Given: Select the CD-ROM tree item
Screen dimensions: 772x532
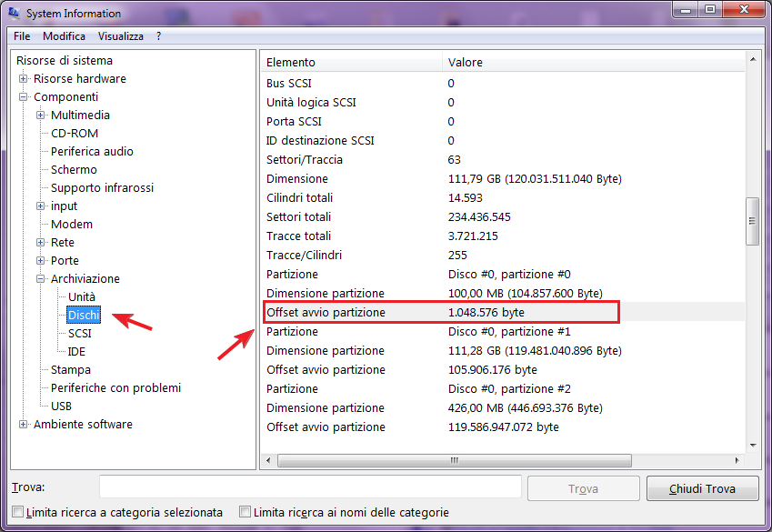Looking at the screenshot, I should (x=75, y=134).
